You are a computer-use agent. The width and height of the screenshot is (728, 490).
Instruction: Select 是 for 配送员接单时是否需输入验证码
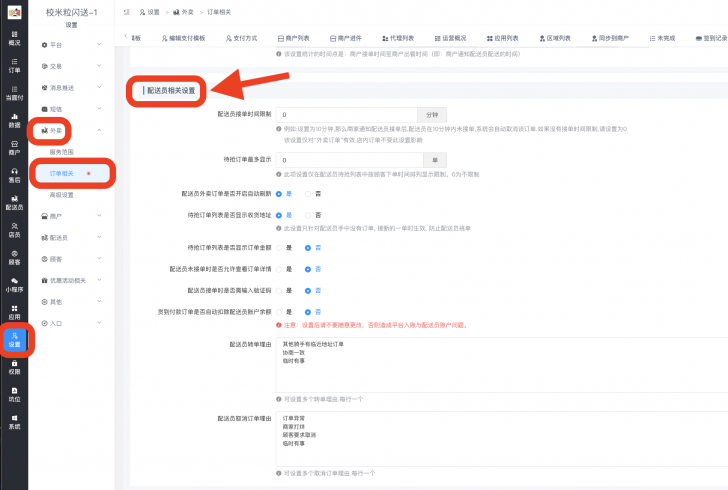click(279, 291)
